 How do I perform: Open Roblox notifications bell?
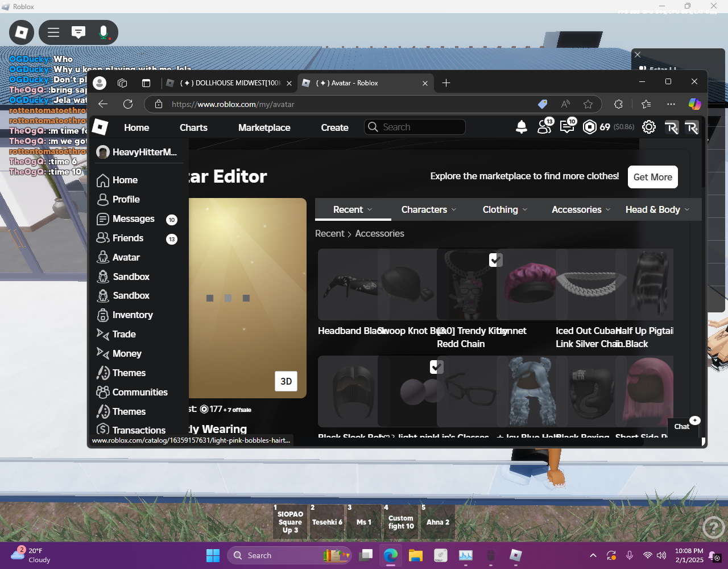point(522,127)
